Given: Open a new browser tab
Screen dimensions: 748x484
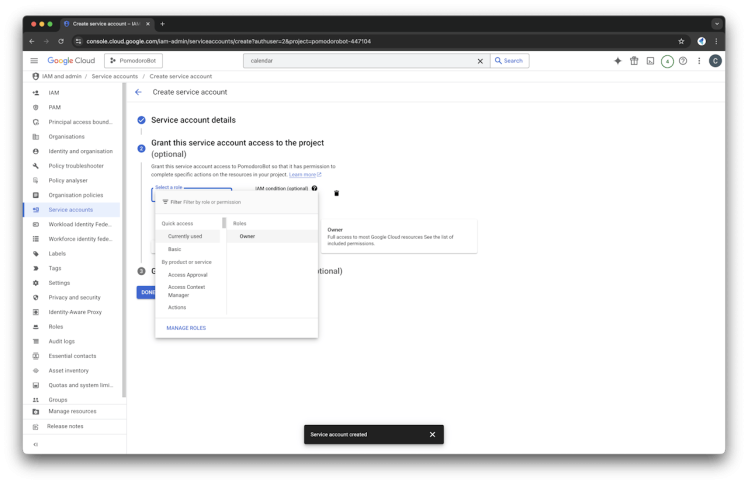Looking at the screenshot, I should tap(162, 24).
